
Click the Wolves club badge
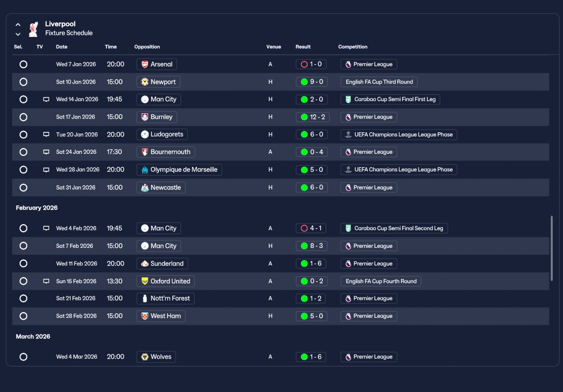click(145, 357)
